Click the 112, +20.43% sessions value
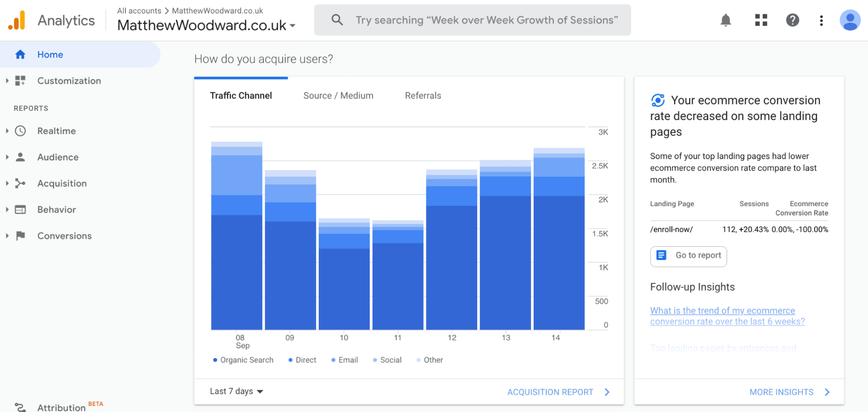 (745, 229)
